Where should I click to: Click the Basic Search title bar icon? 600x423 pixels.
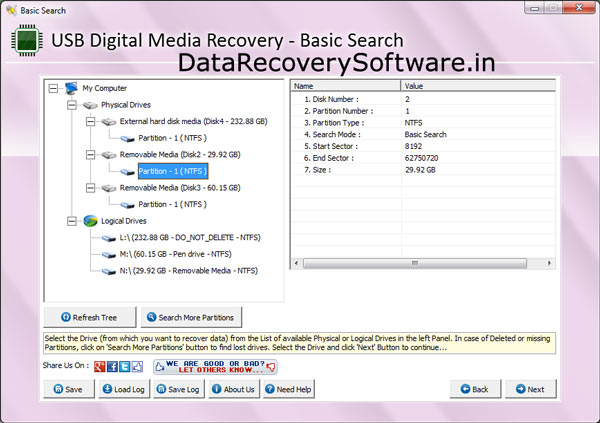click(x=12, y=10)
